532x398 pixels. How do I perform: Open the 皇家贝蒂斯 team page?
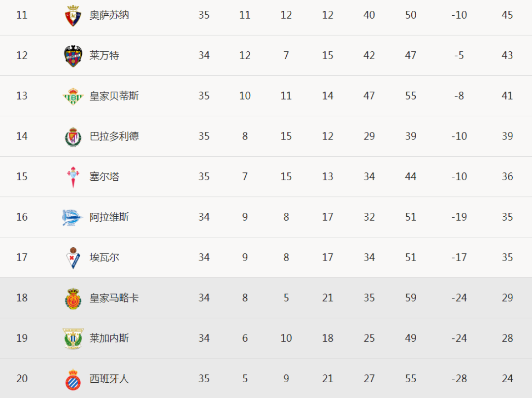(x=114, y=96)
